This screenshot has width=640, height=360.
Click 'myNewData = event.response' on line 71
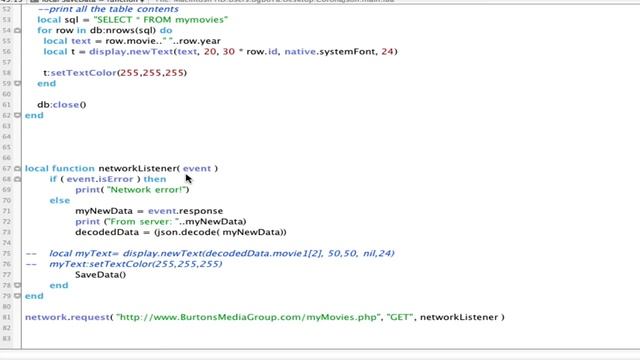(149, 211)
